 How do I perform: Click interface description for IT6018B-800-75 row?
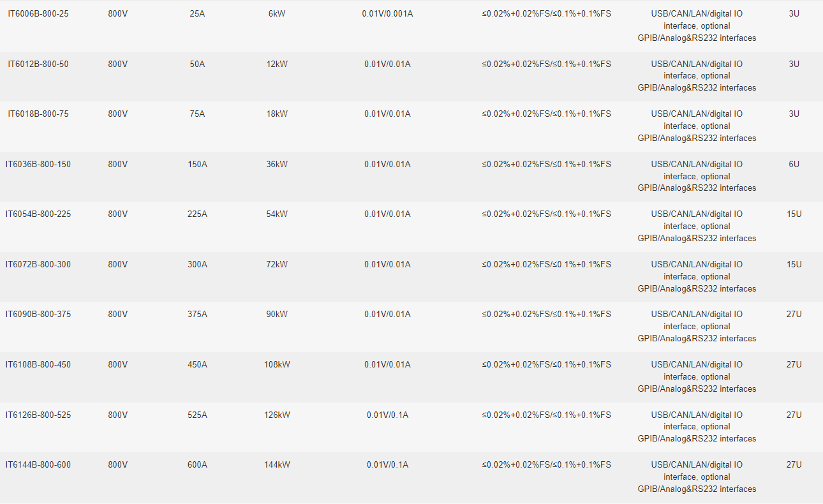pos(697,126)
